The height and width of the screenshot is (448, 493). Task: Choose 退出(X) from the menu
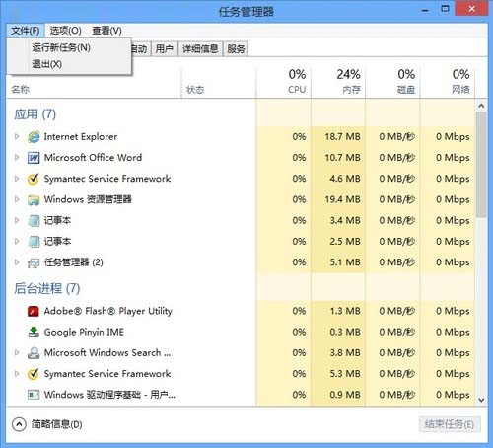[x=69, y=64]
